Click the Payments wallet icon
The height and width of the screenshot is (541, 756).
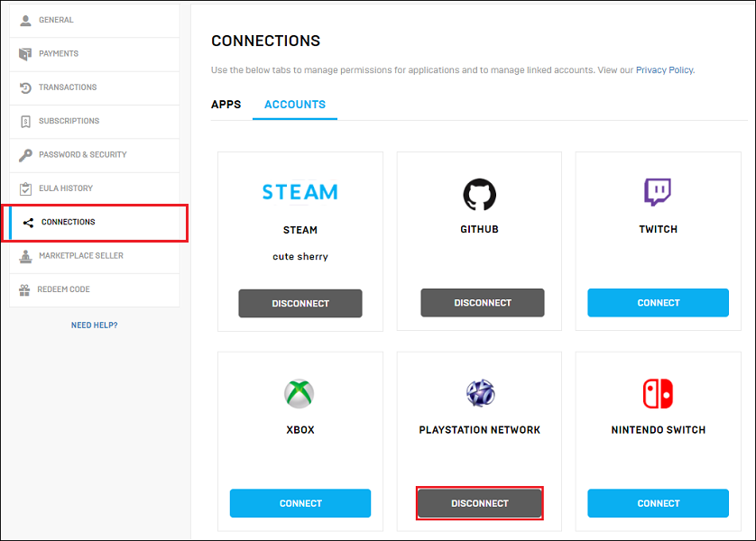[x=25, y=54]
